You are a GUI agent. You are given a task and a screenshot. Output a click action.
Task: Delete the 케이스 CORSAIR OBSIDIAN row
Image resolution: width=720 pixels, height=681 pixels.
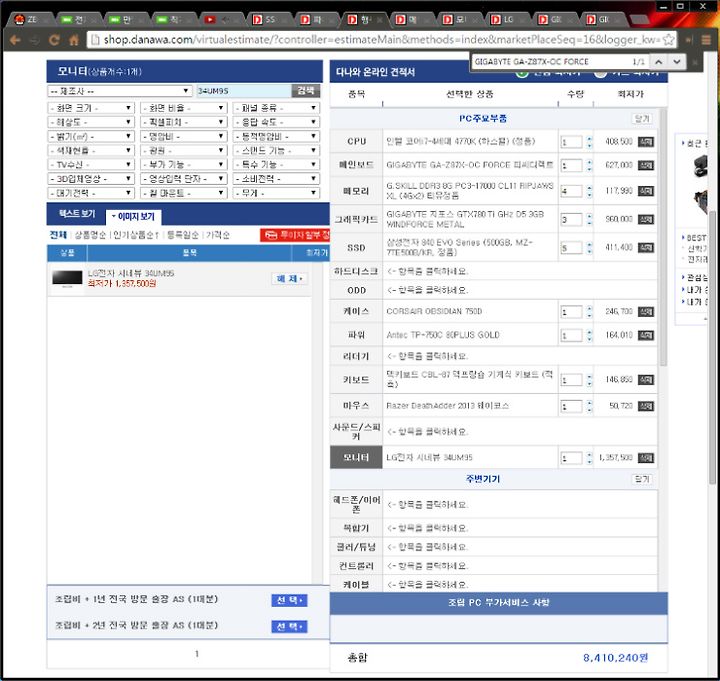point(646,312)
